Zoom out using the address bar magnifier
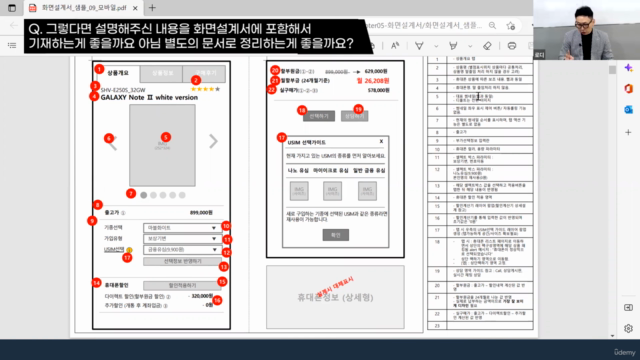 [x=493, y=25]
